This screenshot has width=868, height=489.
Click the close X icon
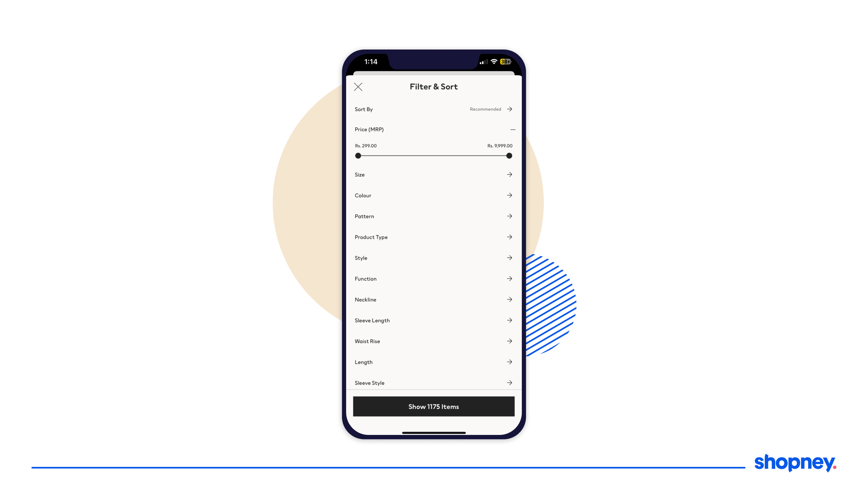pyautogui.click(x=358, y=86)
